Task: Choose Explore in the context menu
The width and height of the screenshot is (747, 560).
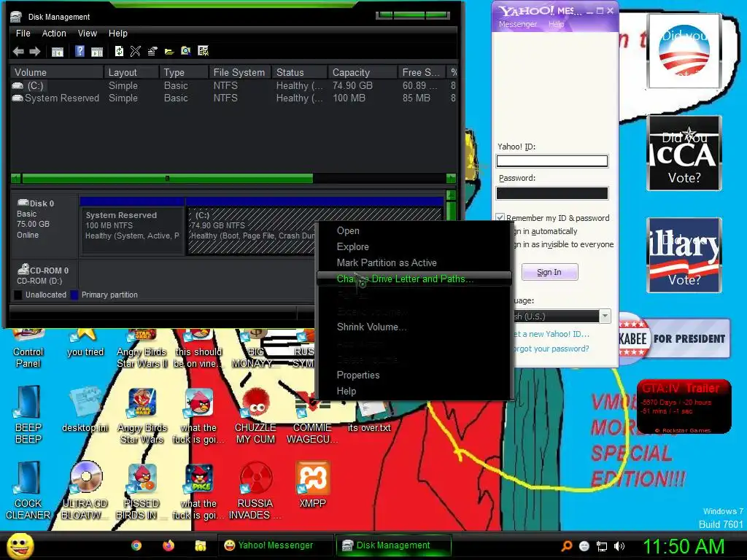Action: point(414,246)
